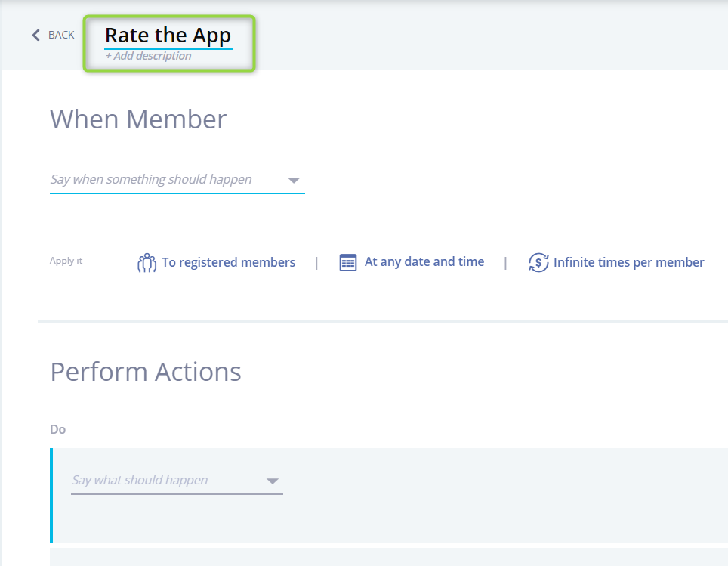
Task: Open 'At any date and time' setting
Action: [x=424, y=262]
